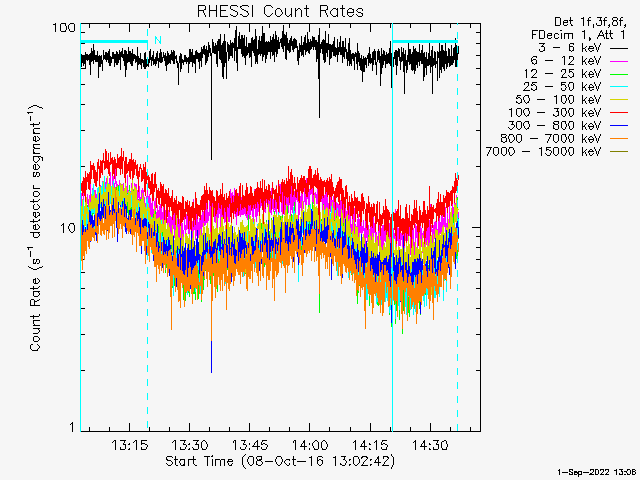Click the cyan 25 - 50 keV legend line
This screenshot has height=480, width=640.
pos(618,87)
